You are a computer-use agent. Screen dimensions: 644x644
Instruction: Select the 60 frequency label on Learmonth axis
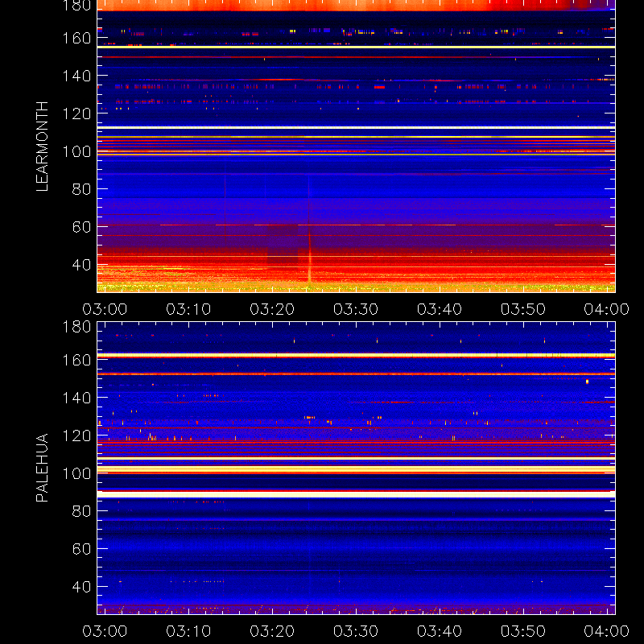[x=81, y=227]
